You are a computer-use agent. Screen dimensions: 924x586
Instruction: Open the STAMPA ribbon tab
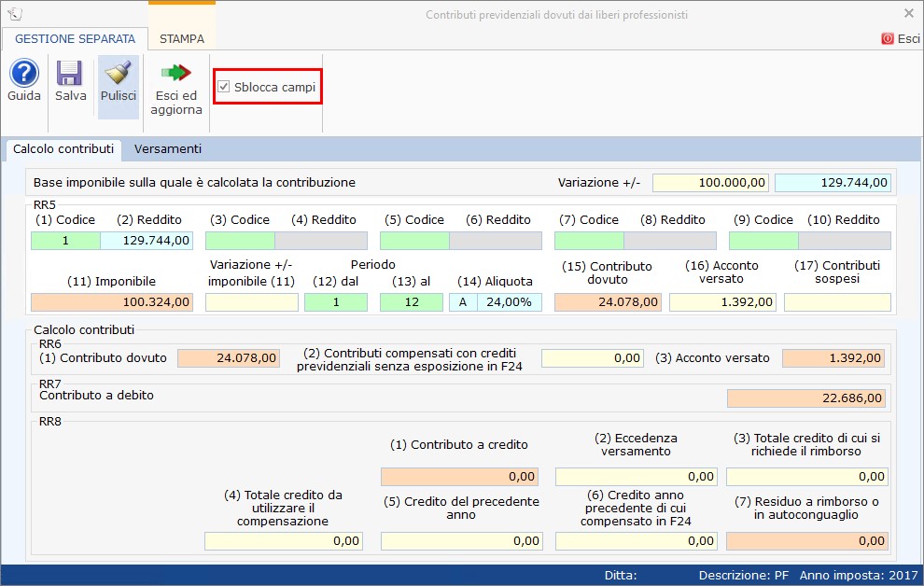tap(181, 39)
